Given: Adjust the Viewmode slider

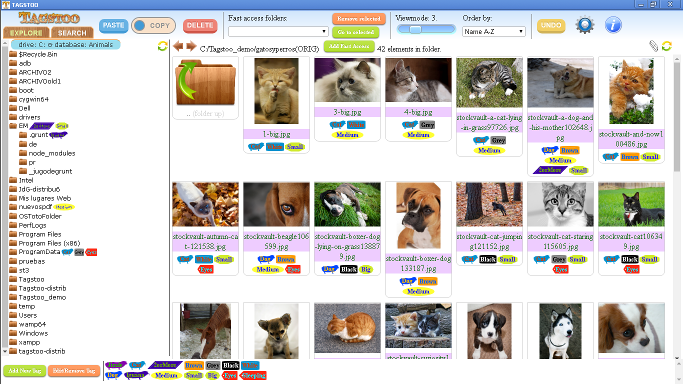Looking at the screenshot, I should 426,29.
